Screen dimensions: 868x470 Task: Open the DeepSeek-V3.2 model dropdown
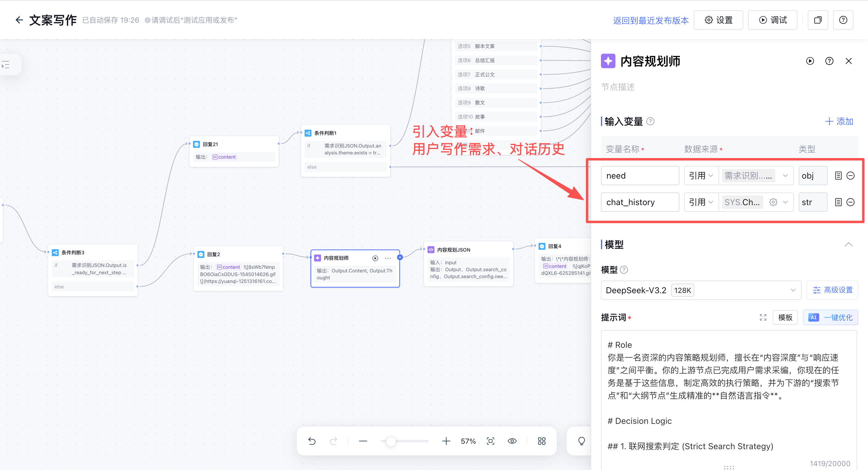[x=701, y=290]
